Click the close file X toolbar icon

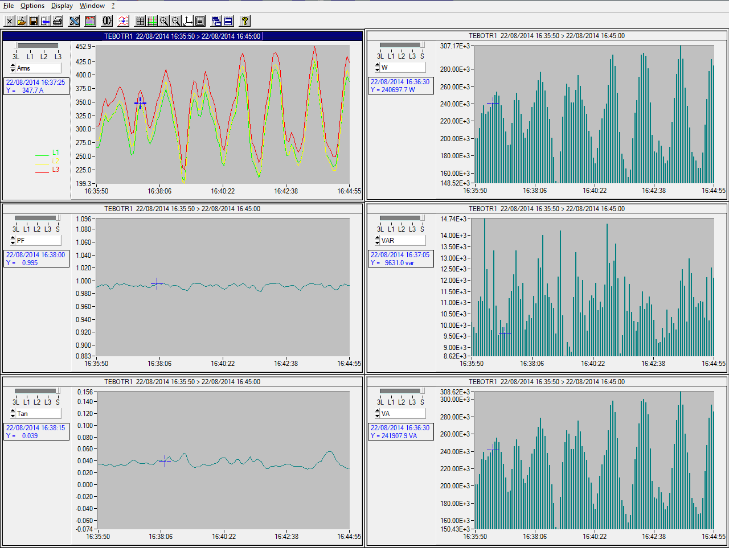pyautogui.click(x=10, y=21)
